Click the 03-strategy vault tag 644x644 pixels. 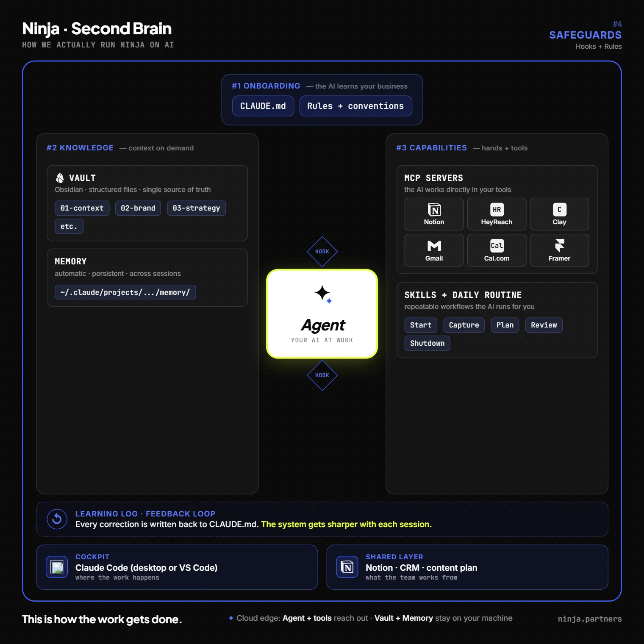pos(196,208)
